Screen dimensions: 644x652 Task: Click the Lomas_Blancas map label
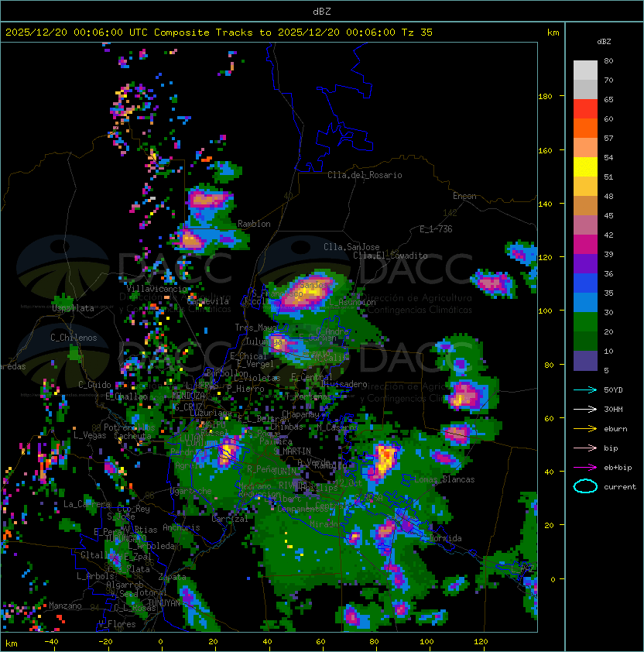pos(444,479)
